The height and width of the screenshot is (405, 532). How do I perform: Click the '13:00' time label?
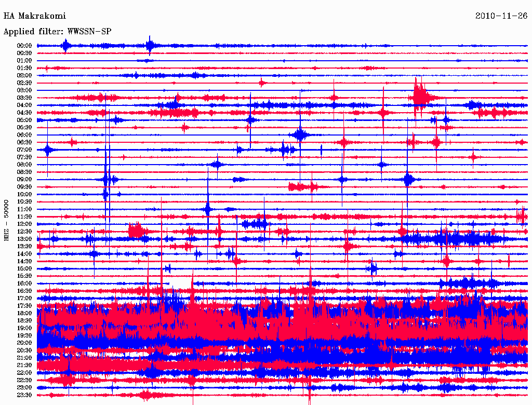24,239
